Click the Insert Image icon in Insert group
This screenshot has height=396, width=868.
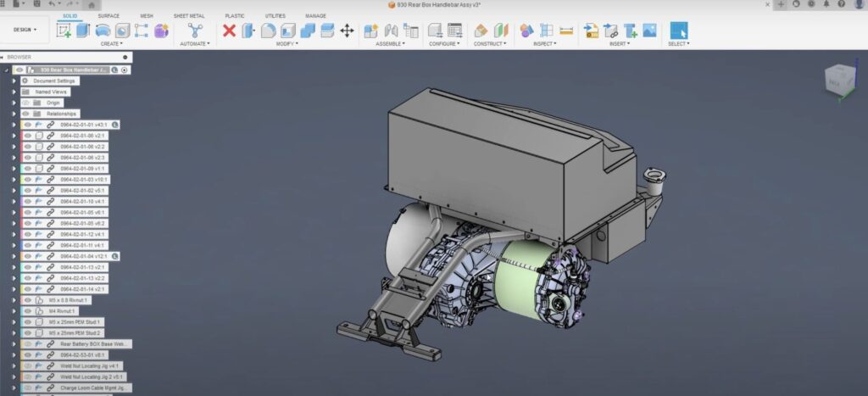click(650, 31)
